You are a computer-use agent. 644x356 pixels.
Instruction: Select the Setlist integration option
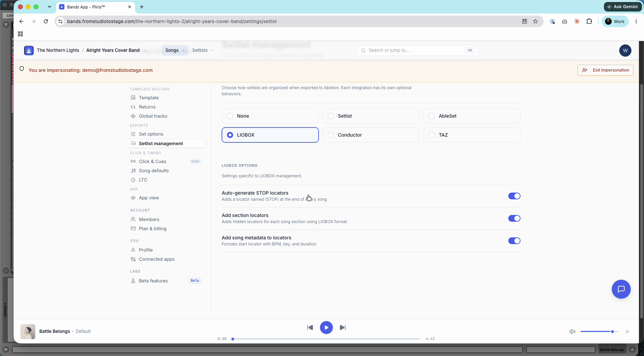pyautogui.click(x=371, y=116)
